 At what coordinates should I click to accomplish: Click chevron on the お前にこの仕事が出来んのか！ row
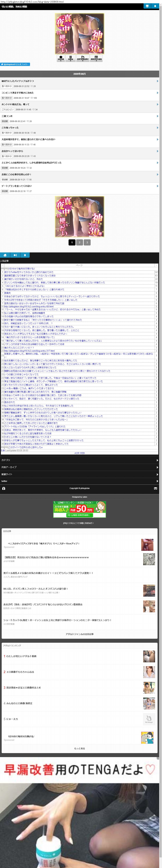(x=157, y=175)
